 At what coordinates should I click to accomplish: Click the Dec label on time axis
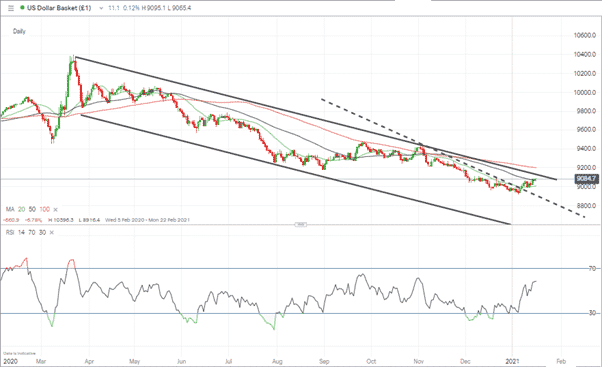point(465,361)
